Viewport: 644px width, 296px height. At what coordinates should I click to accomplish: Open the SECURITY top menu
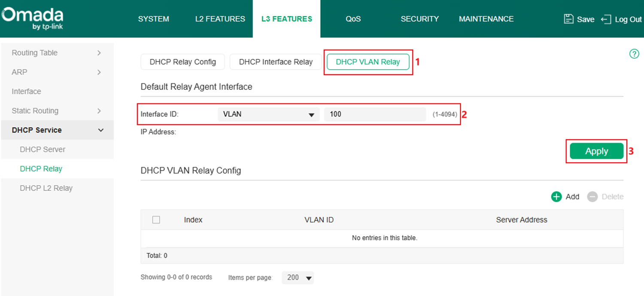click(420, 19)
